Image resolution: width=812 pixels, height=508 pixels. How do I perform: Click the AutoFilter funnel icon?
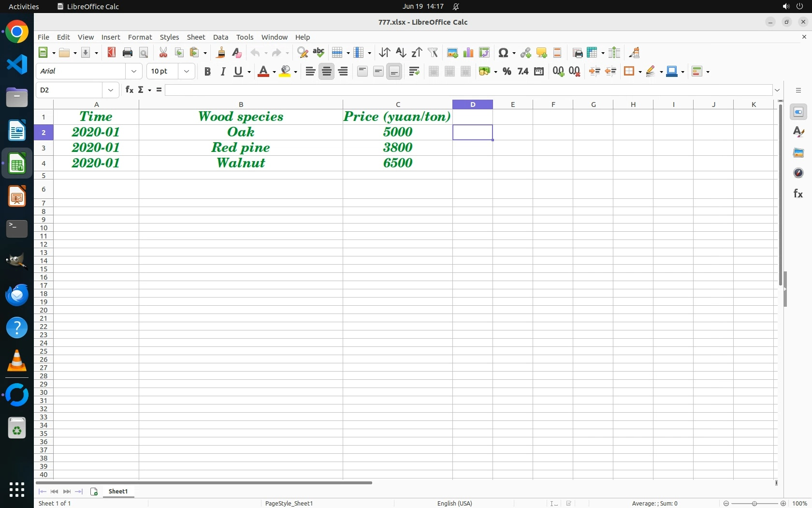click(433, 53)
